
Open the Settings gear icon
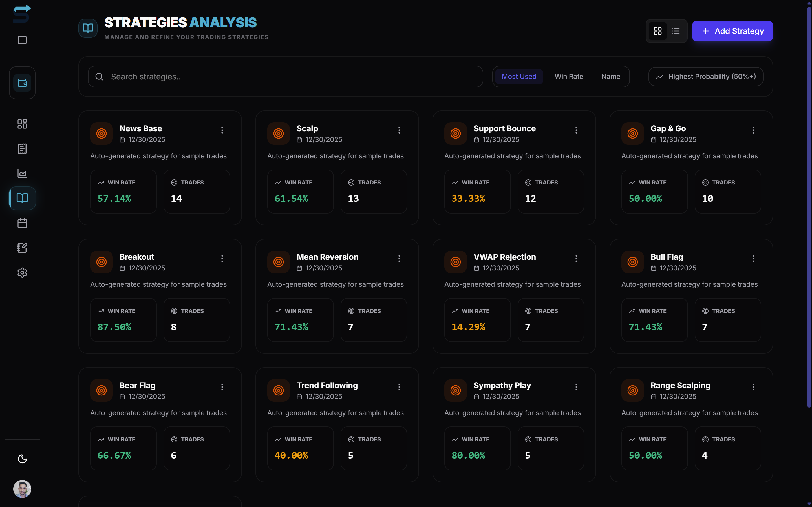click(x=22, y=273)
